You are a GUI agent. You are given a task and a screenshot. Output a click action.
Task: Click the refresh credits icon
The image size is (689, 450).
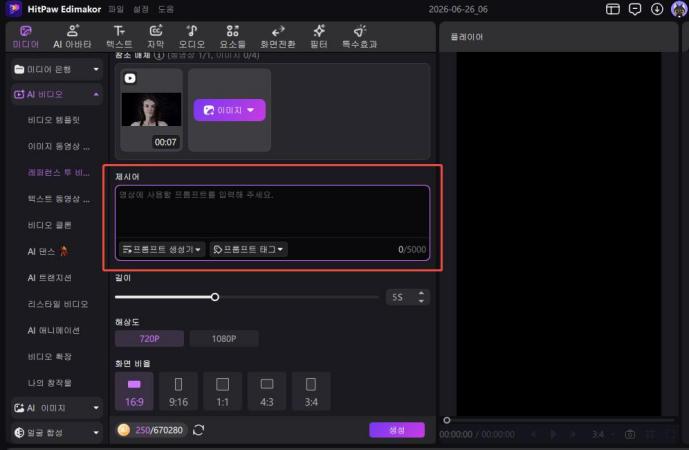199,430
